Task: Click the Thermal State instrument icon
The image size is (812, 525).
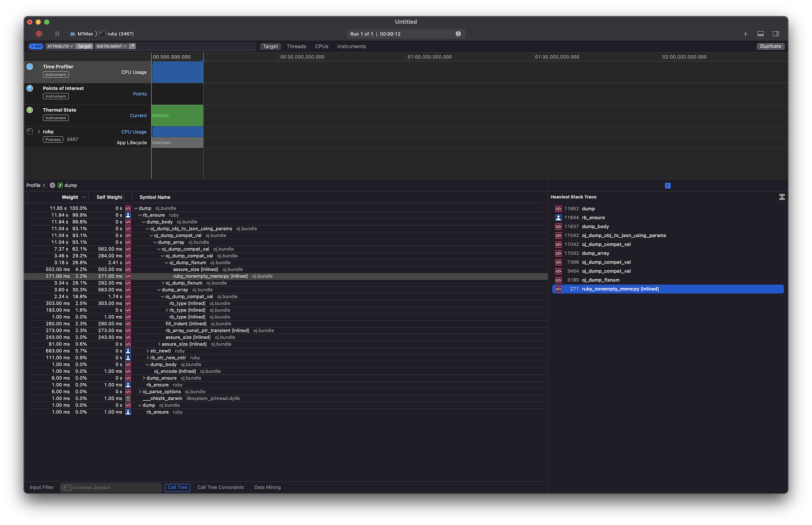Action: (30, 110)
